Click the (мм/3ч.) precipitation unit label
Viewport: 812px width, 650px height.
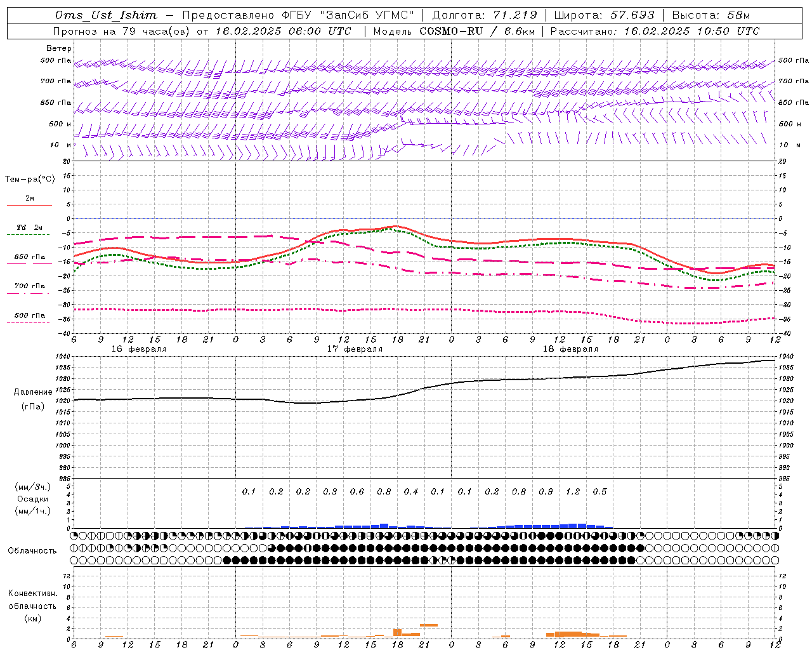coord(33,487)
